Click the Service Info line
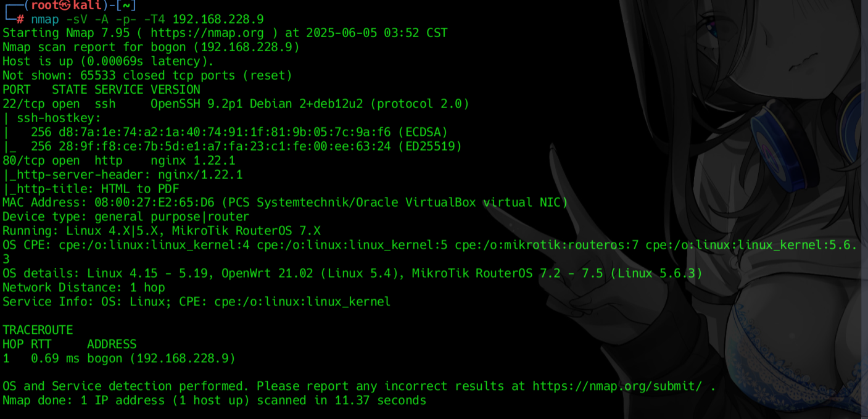This screenshot has width=868, height=419. pyautogui.click(x=197, y=302)
